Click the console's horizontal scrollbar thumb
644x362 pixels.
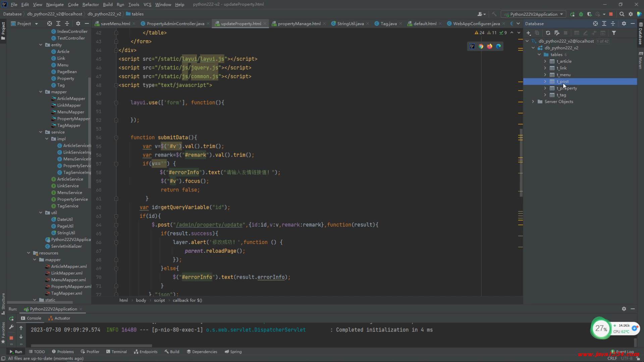pyautogui.click(x=91, y=346)
